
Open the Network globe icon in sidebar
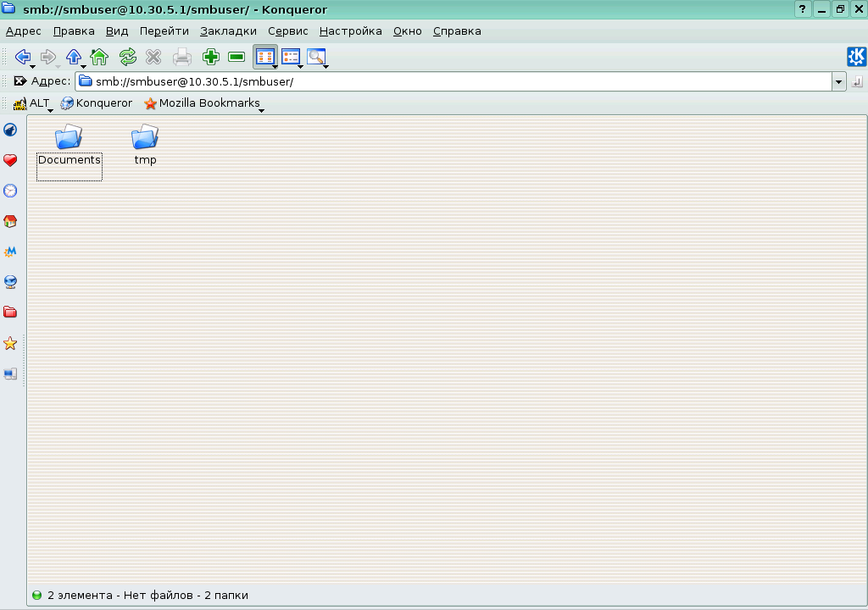(10, 282)
